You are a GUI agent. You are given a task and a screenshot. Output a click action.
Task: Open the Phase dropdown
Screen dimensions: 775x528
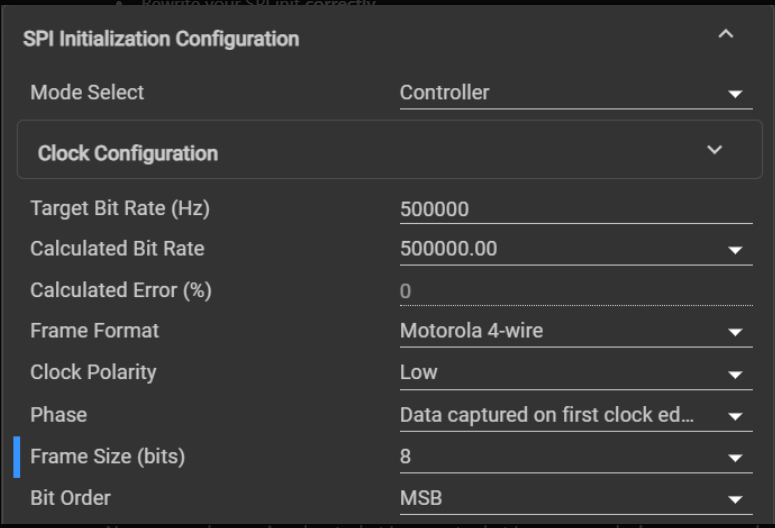(735, 416)
